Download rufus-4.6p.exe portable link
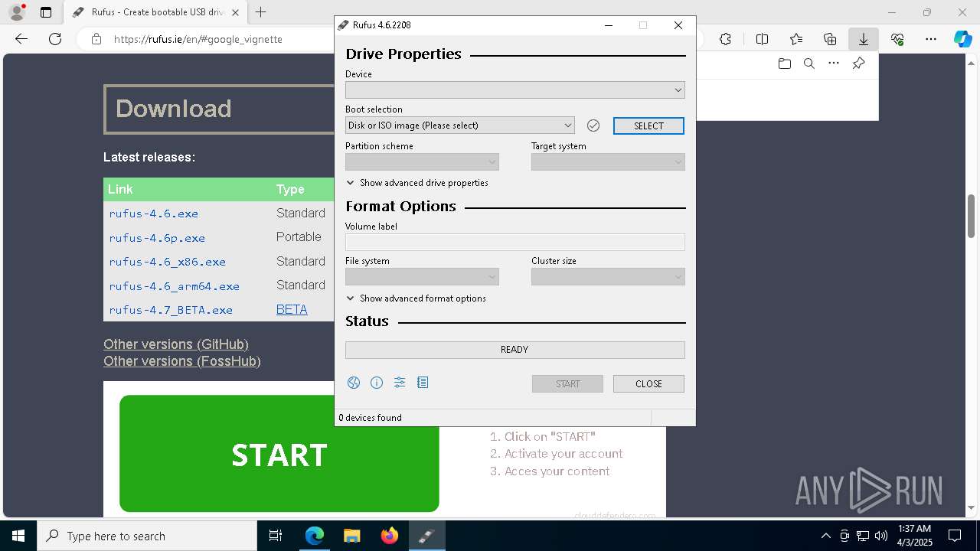Viewport: 980px width, 551px height. (157, 238)
